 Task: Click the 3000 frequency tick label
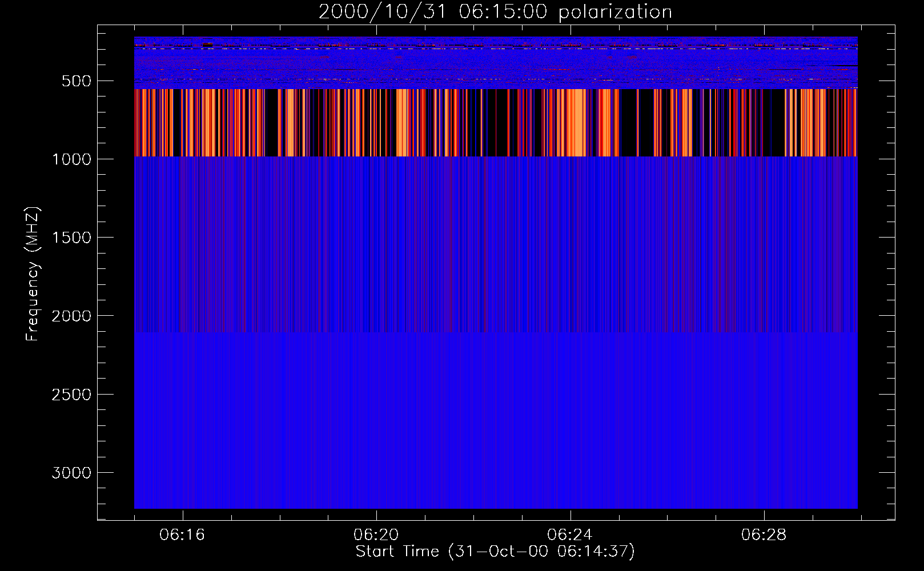[x=71, y=473]
